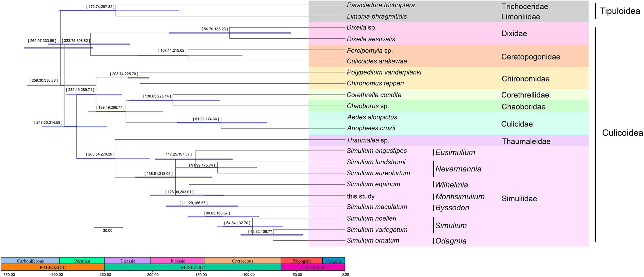Image resolution: width=644 pixels, height=277 pixels.
Task: Click the Jurassic period block
Action: [178, 261]
